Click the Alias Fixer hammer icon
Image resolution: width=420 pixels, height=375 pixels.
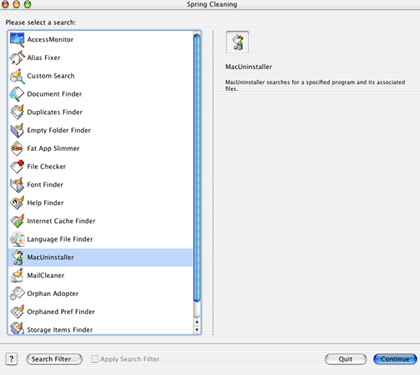click(17, 58)
